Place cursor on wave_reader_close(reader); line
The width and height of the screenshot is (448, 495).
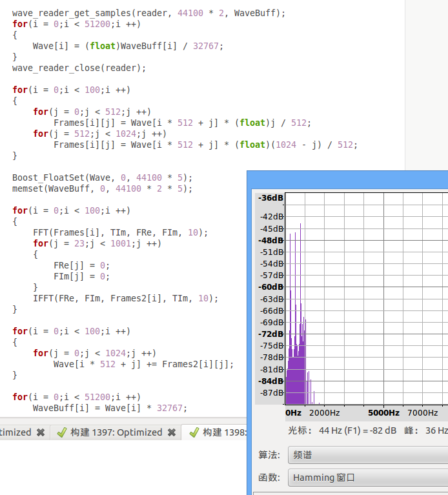tap(79, 68)
